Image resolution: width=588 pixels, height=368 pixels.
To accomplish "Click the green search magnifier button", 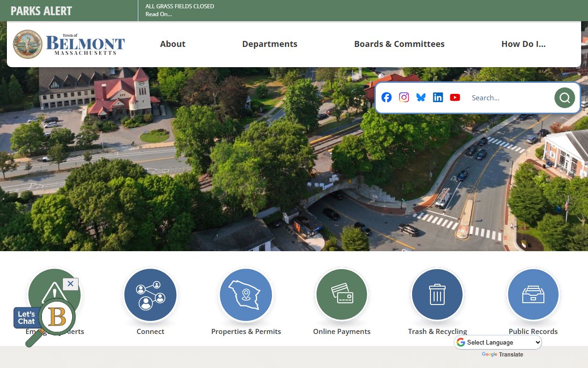I will click(x=565, y=98).
